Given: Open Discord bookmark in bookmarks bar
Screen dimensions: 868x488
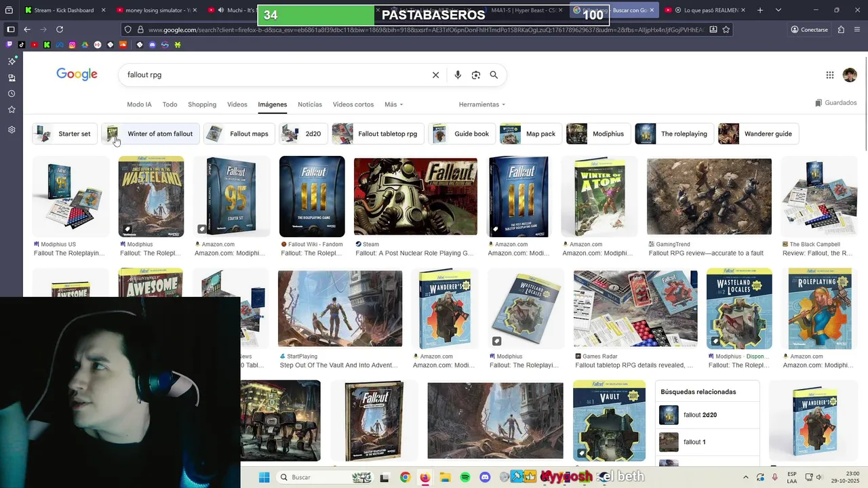Looking at the screenshot, I should (152, 45).
